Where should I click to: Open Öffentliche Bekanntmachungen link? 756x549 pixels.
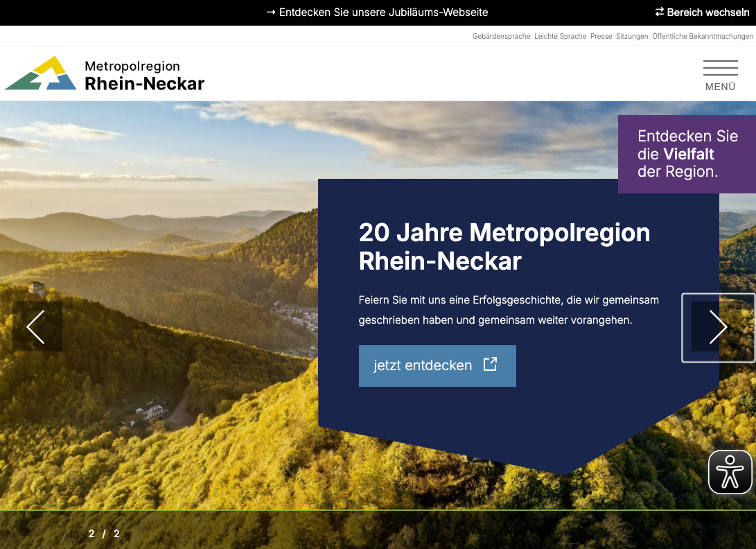702,36
